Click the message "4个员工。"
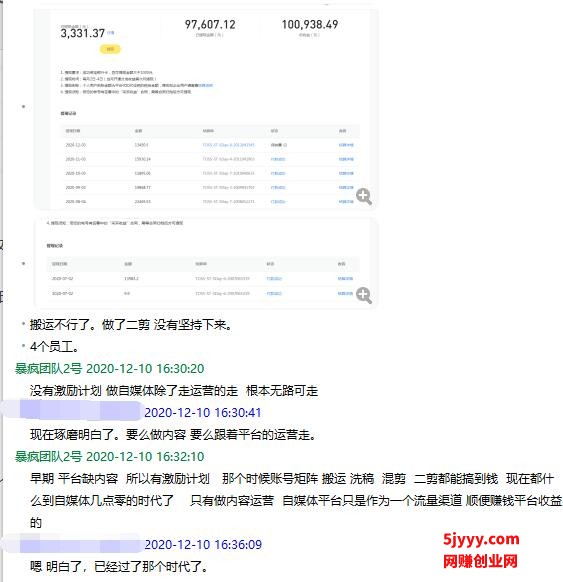The width and height of the screenshot is (563, 582). (55, 347)
